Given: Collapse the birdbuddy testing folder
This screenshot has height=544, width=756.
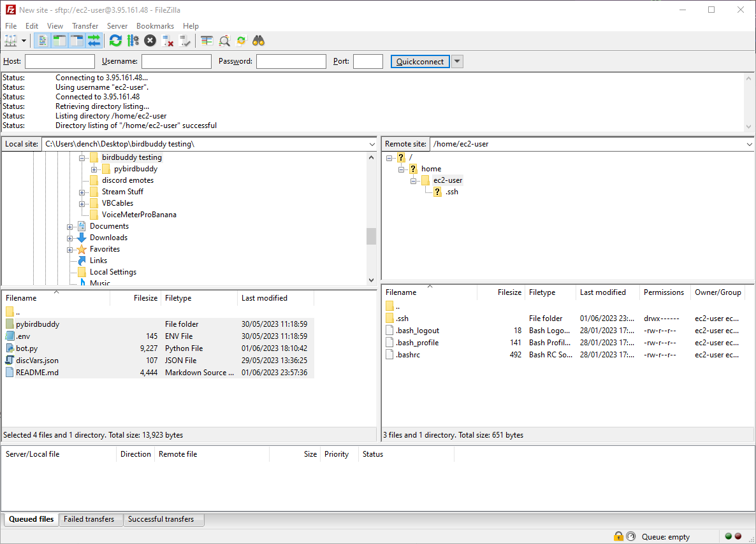Looking at the screenshot, I should [82, 158].
